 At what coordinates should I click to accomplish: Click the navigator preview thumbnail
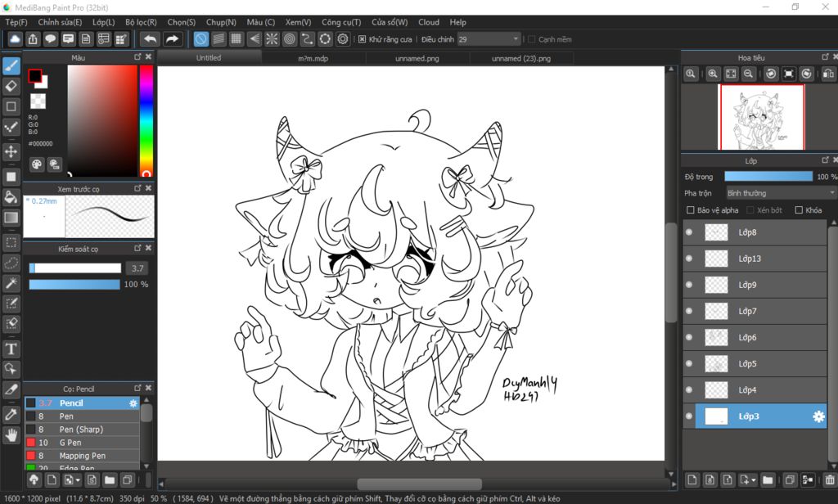point(763,117)
